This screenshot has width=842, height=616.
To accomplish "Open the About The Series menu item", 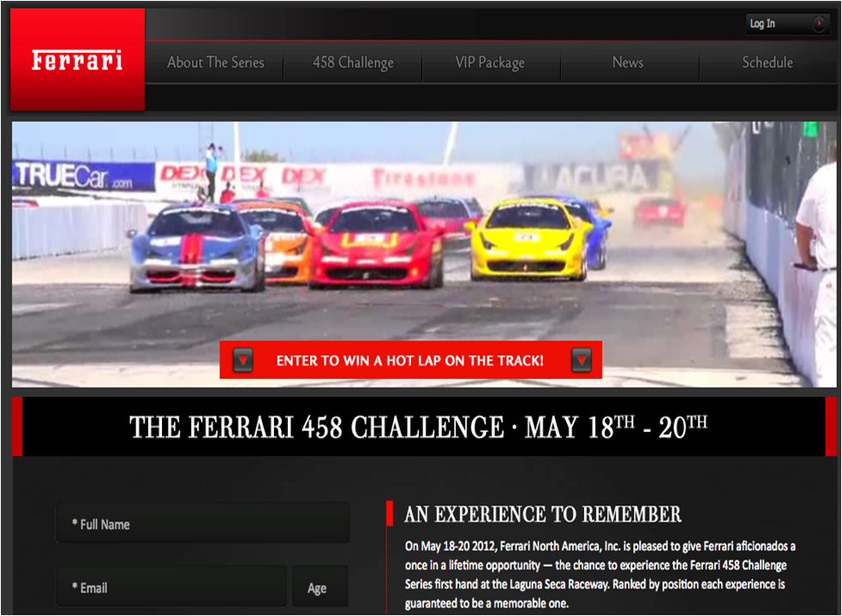I will (x=215, y=63).
